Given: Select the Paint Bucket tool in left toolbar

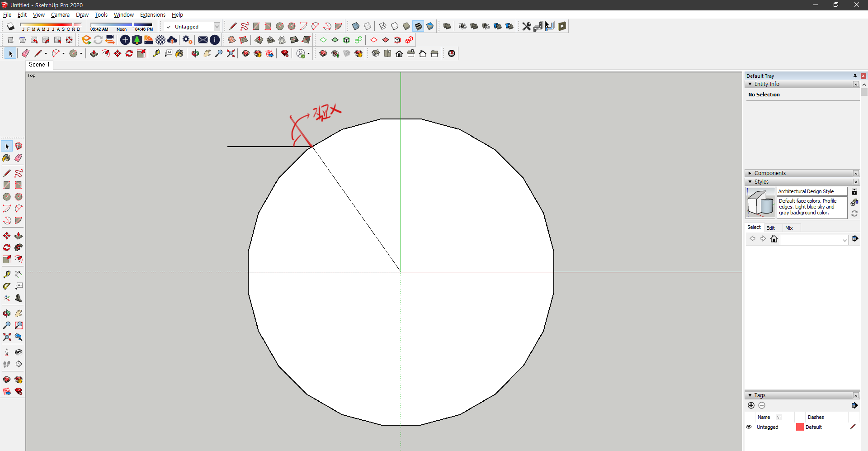Looking at the screenshot, I should (7, 158).
